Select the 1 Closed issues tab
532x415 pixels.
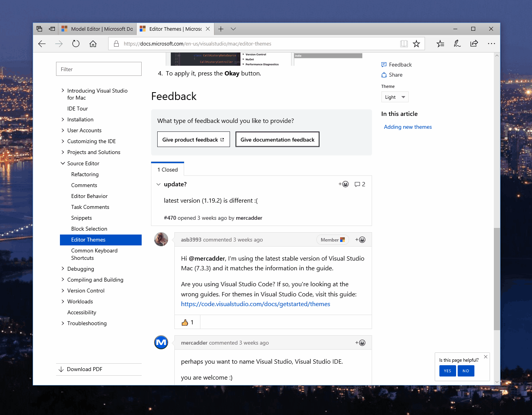point(167,170)
